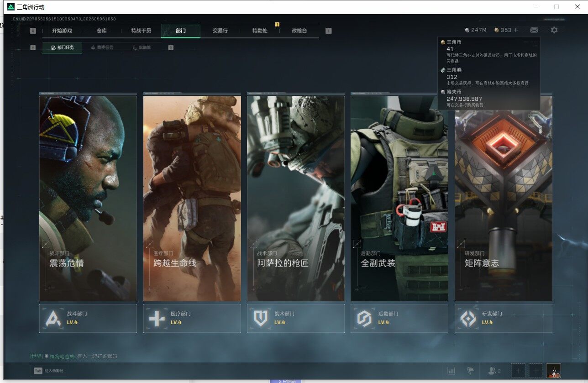This screenshot has height=383, width=588.
Task: Click the 哈夫币 coin icon in the tooltip
Action: click(x=443, y=92)
